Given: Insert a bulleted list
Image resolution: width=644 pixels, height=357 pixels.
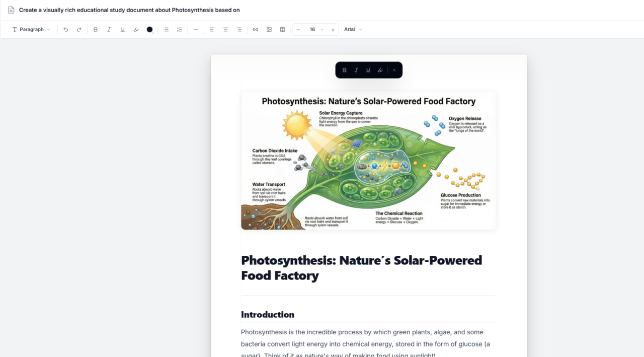Looking at the screenshot, I should tap(166, 30).
